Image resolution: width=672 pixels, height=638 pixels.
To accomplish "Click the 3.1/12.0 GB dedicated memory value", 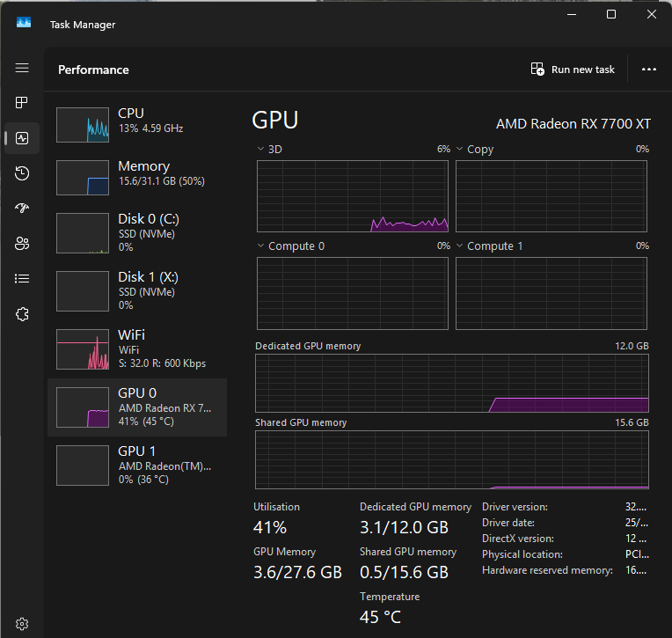I will click(404, 527).
